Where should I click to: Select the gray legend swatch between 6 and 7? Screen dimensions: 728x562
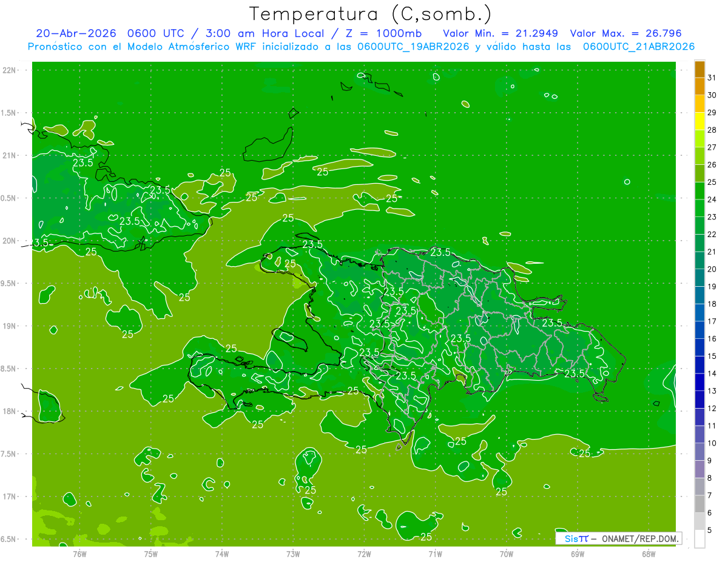coord(699,504)
